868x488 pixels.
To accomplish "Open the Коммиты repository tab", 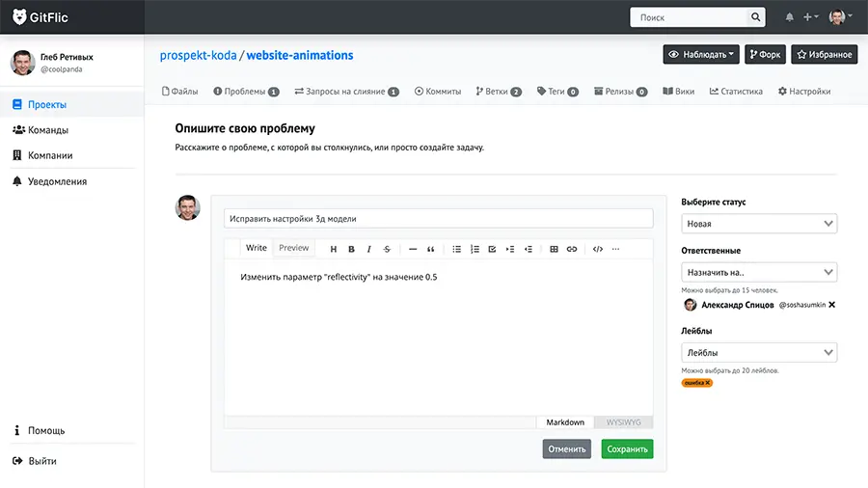I will pos(438,92).
